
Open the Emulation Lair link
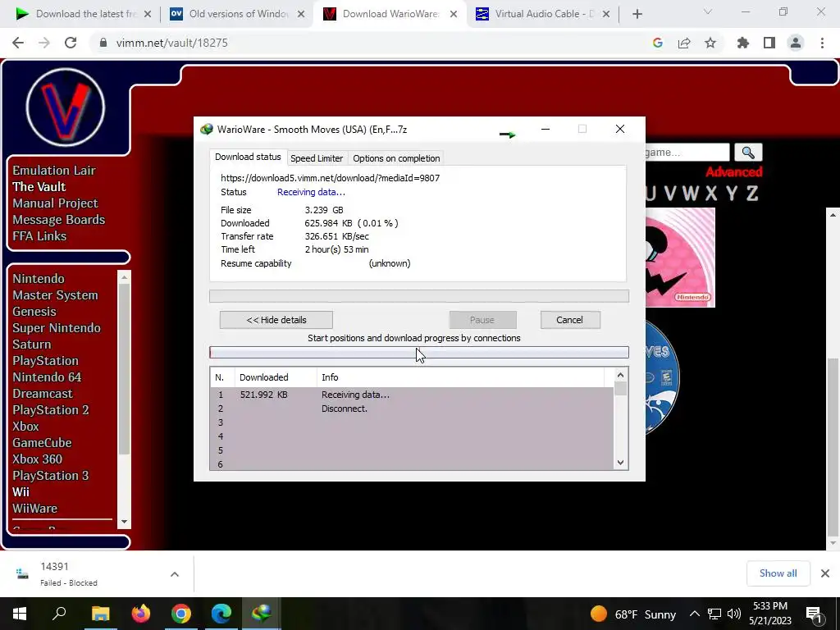(x=54, y=171)
